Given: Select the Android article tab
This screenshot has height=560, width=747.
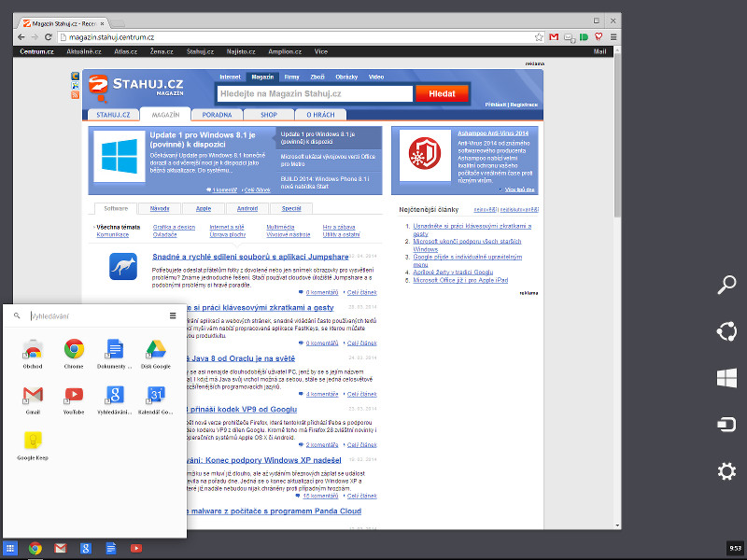Looking at the screenshot, I should [x=247, y=208].
